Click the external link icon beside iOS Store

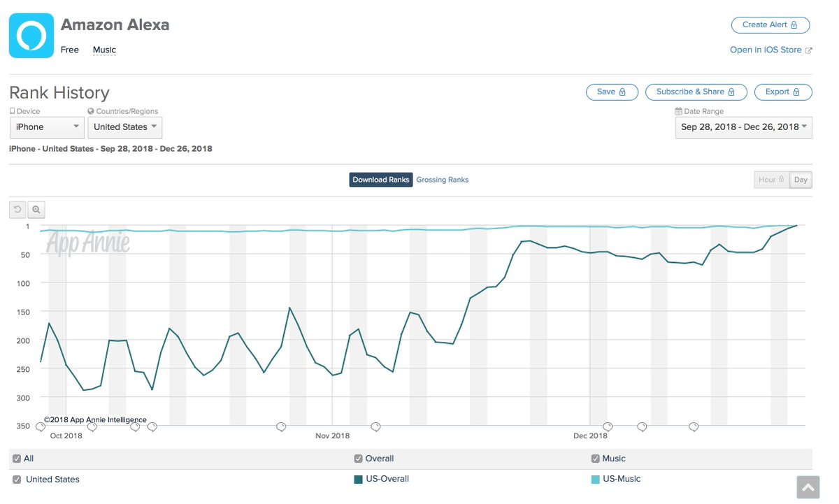(x=809, y=50)
